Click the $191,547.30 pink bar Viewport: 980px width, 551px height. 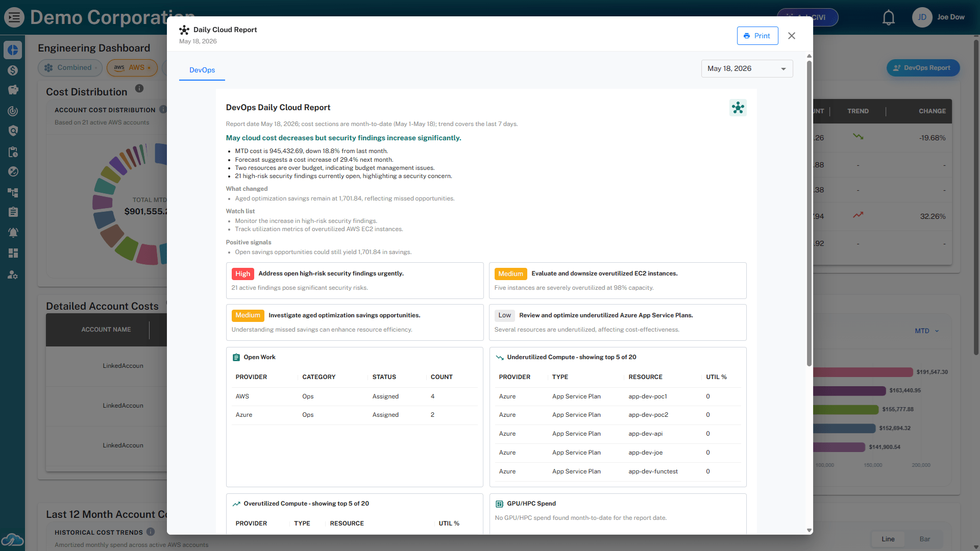point(863,372)
